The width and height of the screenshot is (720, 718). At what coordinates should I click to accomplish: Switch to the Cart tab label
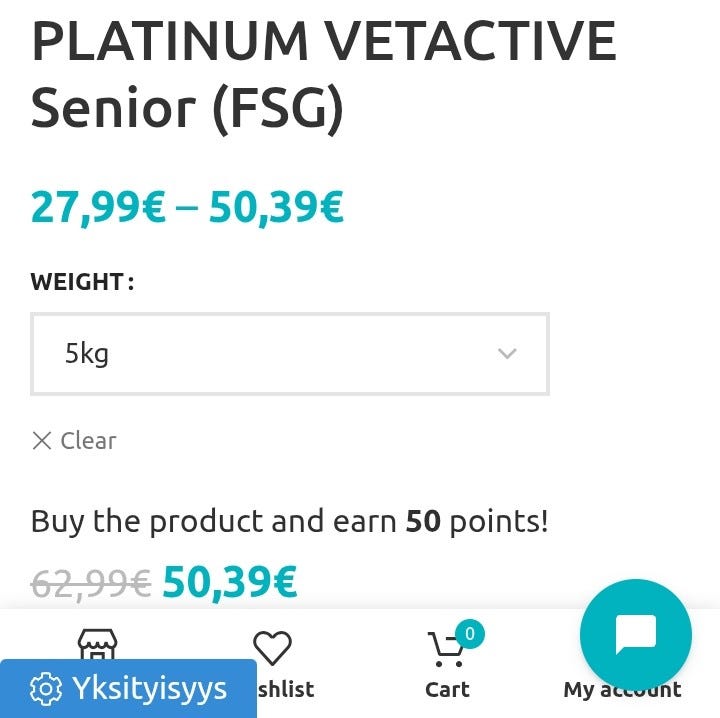(x=447, y=689)
